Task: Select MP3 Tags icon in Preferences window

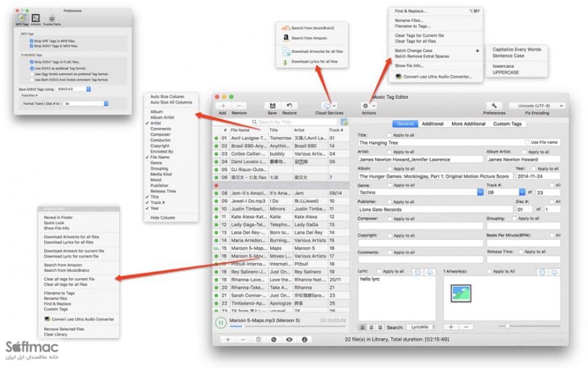Action: coord(22,20)
